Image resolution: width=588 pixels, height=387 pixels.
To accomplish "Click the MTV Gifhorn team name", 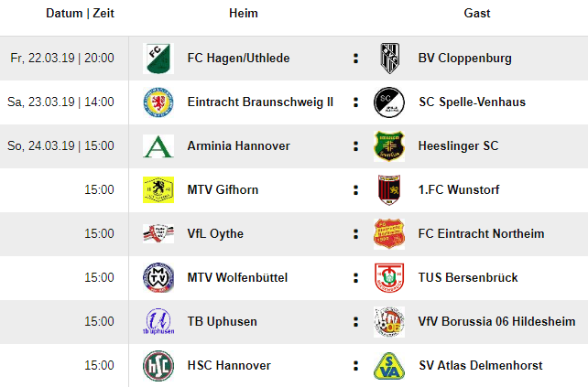I will [x=223, y=190].
